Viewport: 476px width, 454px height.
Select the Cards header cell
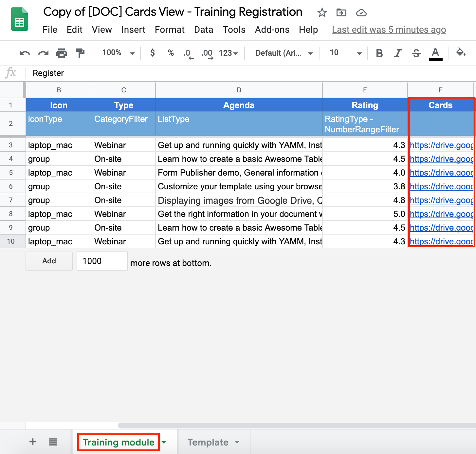441,105
